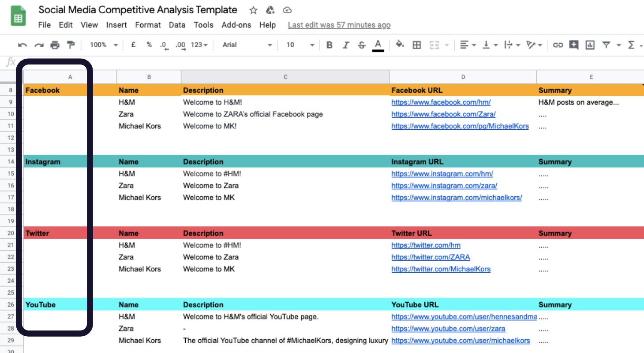Click the Redo arrow icon
644x353 pixels.
[x=39, y=45]
